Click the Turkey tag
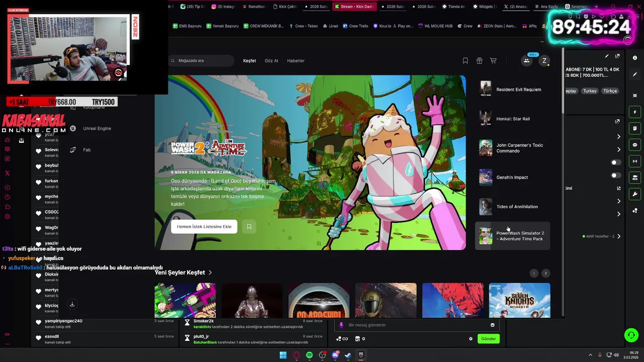644x362 pixels. tap(590, 91)
